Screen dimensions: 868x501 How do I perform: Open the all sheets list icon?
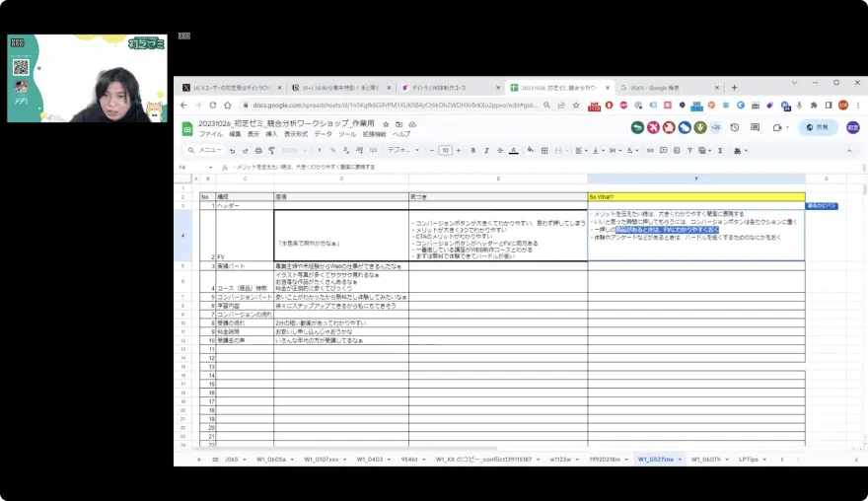point(215,460)
